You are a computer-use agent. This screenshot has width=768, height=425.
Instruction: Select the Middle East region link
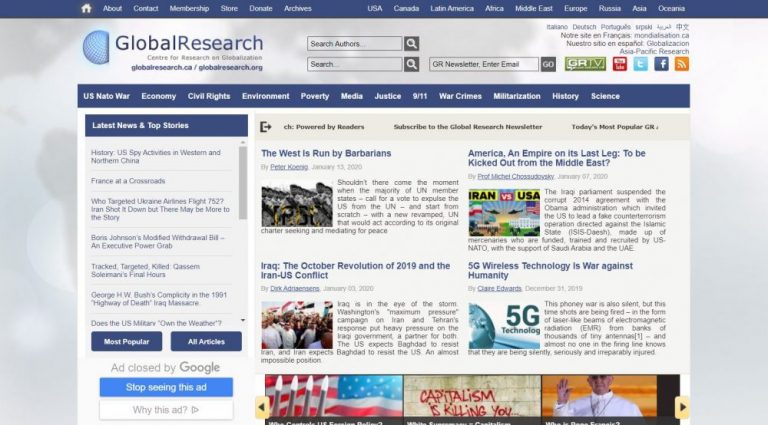click(x=533, y=8)
